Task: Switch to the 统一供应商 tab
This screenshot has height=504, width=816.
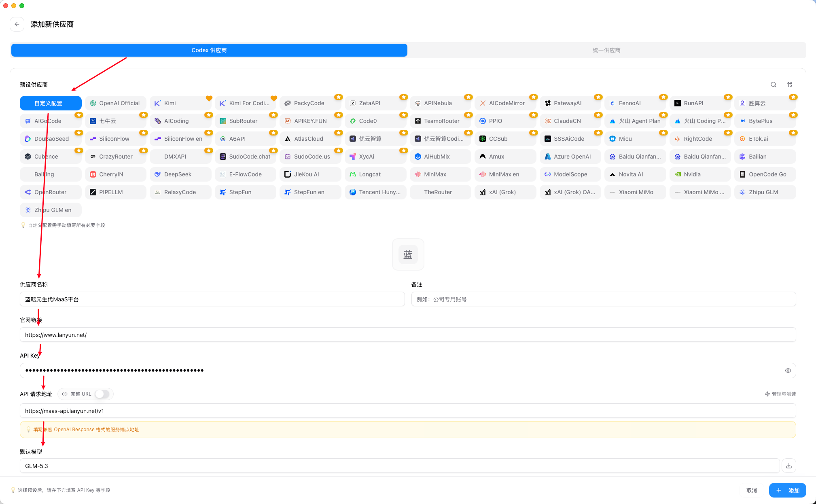Action: [606, 50]
